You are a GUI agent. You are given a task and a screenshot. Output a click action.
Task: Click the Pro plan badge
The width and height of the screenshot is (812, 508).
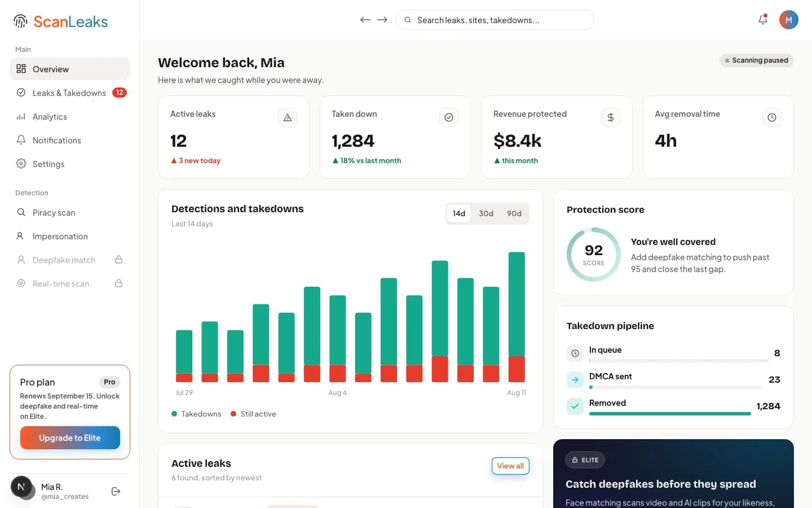pyautogui.click(x=109, y=382)
